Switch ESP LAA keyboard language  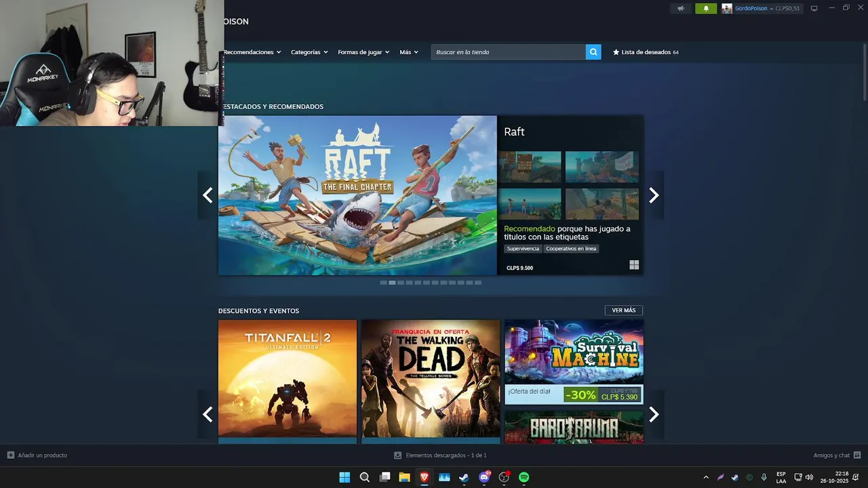781,477
